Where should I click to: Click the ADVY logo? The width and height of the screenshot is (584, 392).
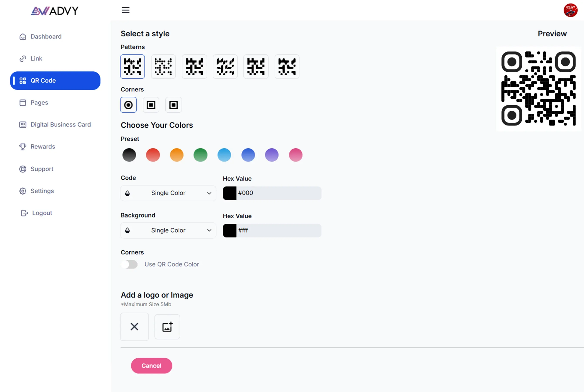[54, 11]
